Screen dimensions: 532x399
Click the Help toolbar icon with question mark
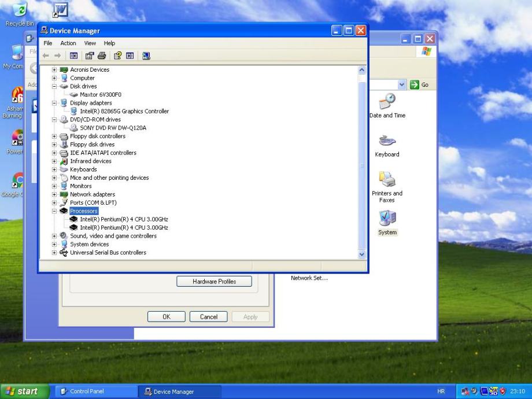point(117,56)
